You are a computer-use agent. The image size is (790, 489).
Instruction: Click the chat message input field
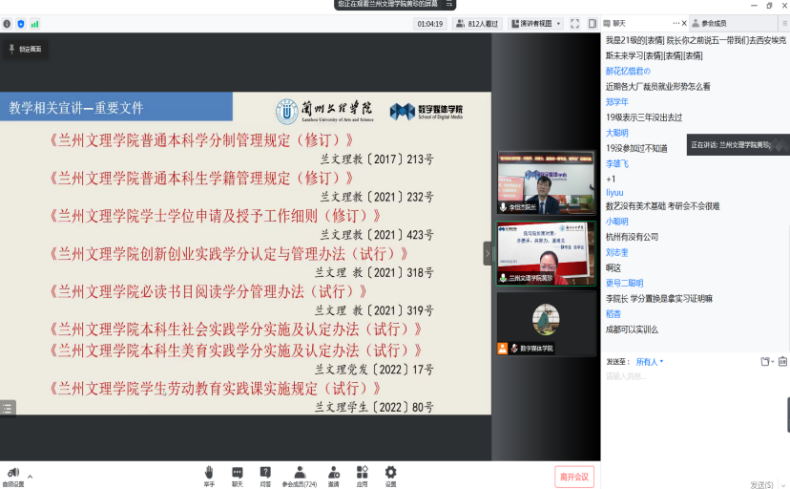(690, 377)
